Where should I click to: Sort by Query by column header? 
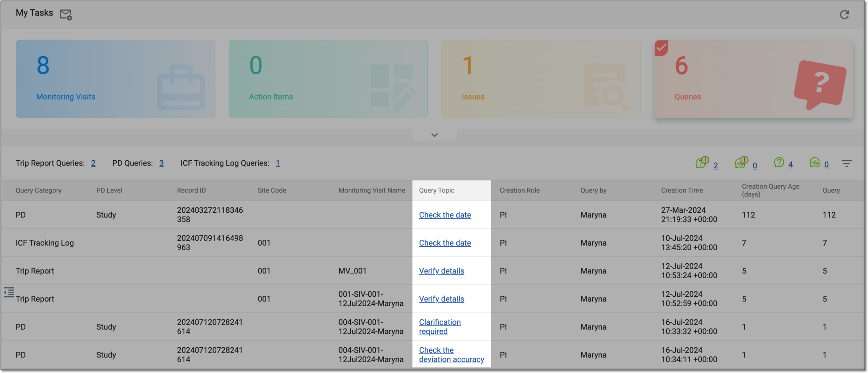[593, 190]
